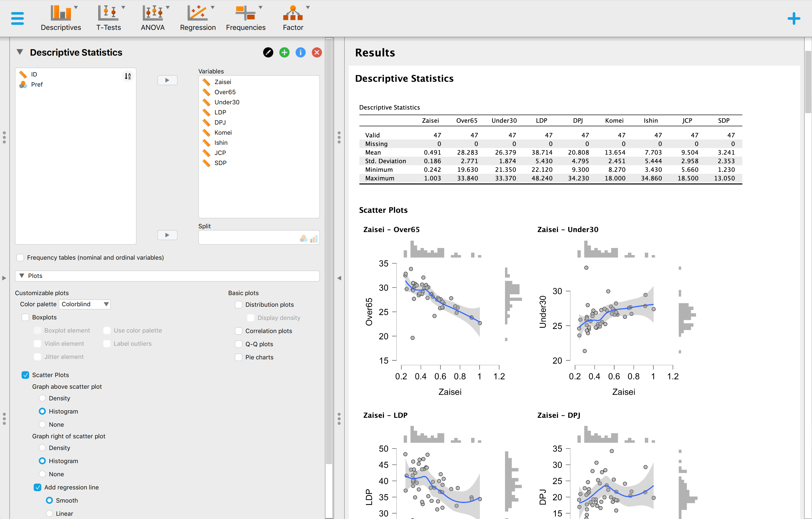
Task: Select Smooth regression line option
Action: click(x=49, y=500)
